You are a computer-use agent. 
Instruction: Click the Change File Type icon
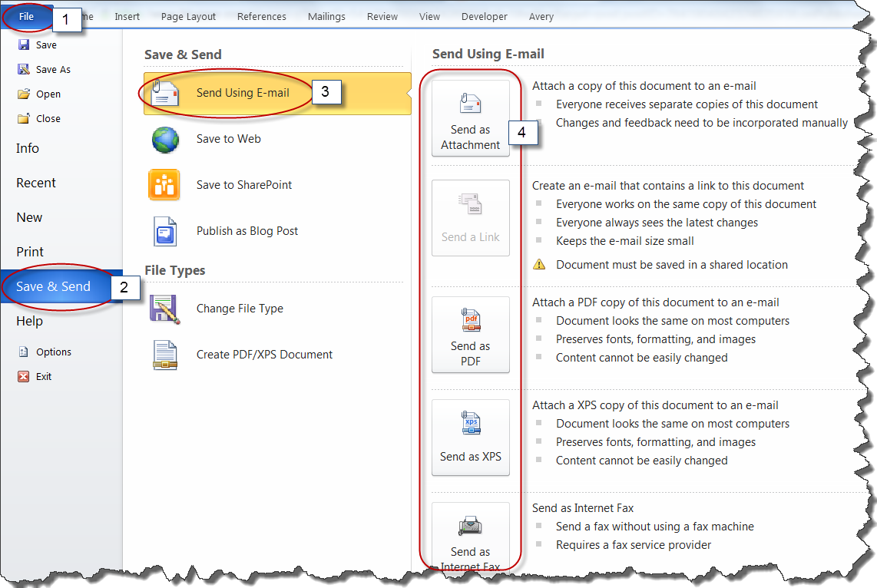165,309
